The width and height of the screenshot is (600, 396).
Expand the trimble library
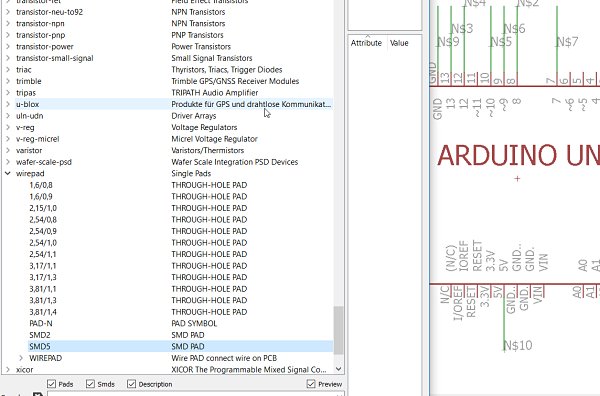(8, 81)
